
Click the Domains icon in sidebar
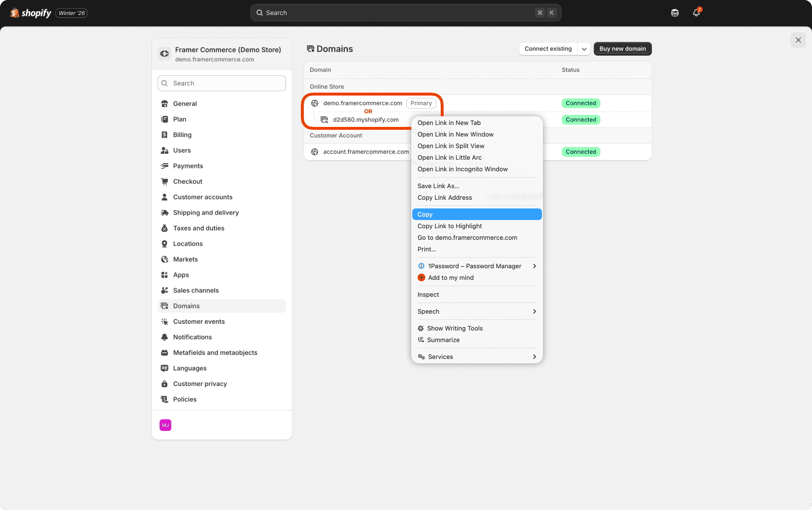[164, 306]
